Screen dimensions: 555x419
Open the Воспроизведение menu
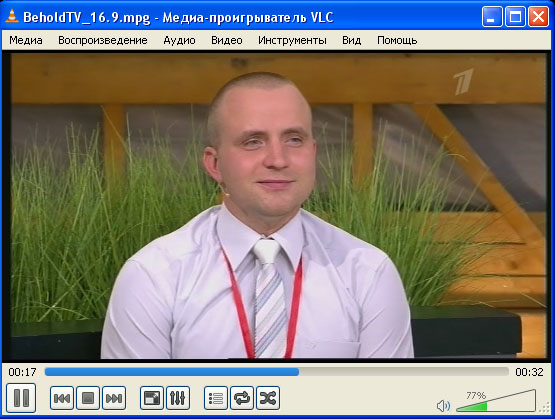click(103, 40)
